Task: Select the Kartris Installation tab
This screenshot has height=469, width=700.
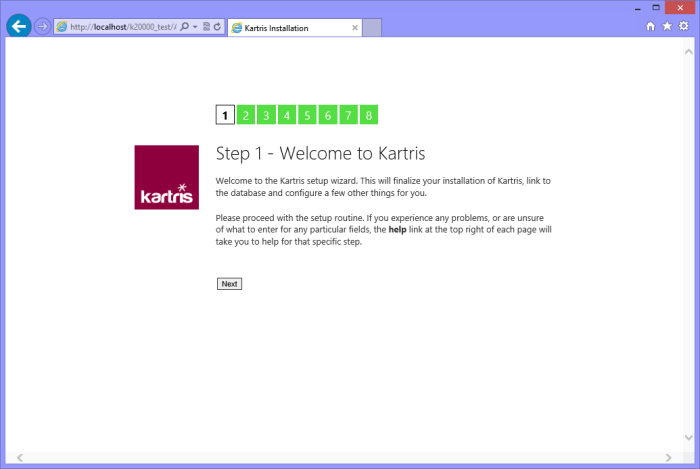Action: coord(295,28)
